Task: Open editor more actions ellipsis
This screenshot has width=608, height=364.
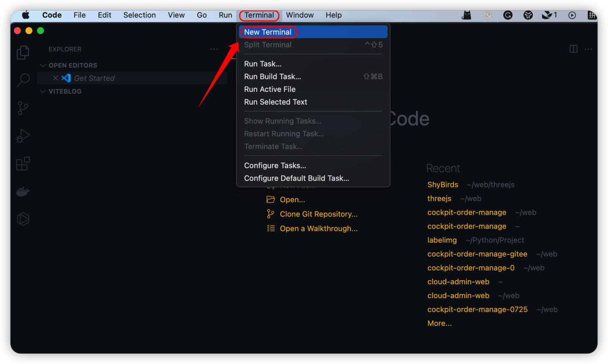Action: point(588,49)
